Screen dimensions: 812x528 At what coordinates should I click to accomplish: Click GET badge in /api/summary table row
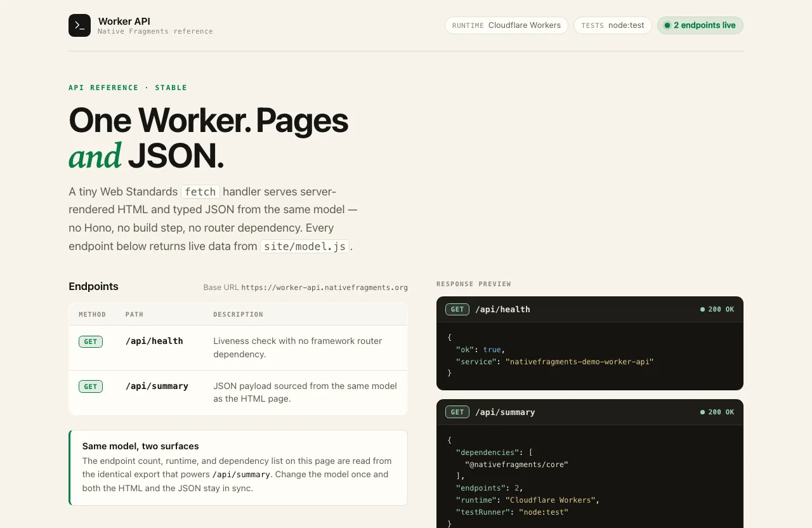(91, 386)
